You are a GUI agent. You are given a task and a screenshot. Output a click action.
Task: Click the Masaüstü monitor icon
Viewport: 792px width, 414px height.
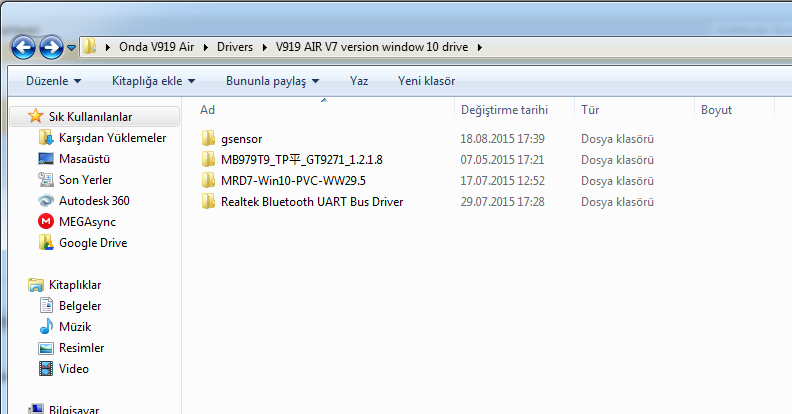coord(46,159)
